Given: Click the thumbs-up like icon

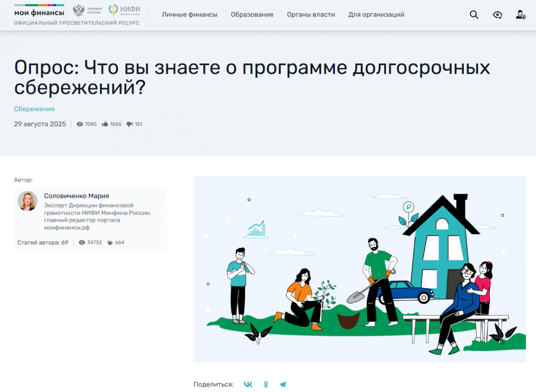Looking at the screenshot, I should [105, 124].
